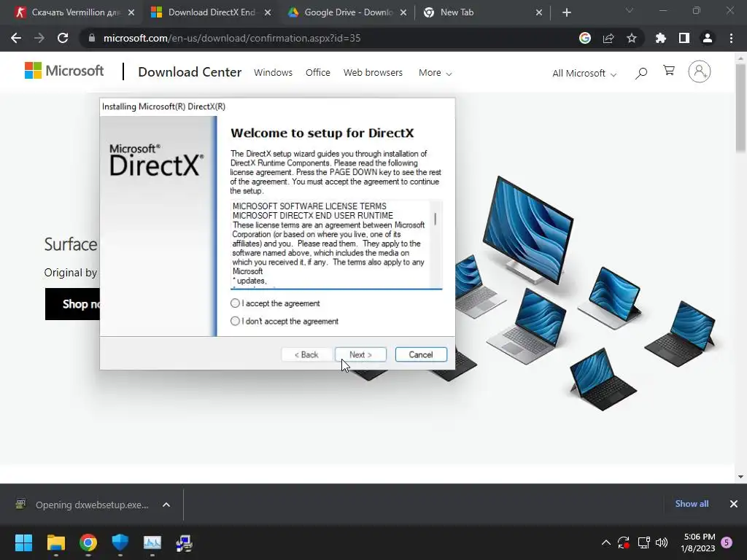Image resolution: width=747 pixels, height=560 pixels.
Task: Click the license text scrollbar thumb
Action: click(x=435, y=219)
